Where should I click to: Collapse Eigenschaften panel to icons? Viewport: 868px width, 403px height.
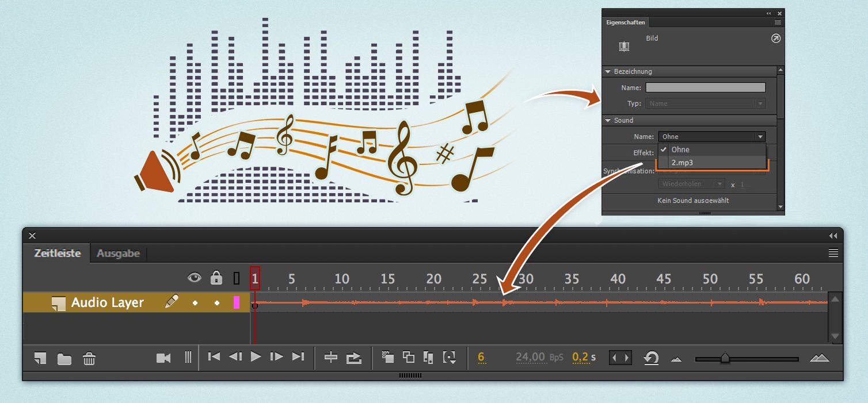coord(768,13)
